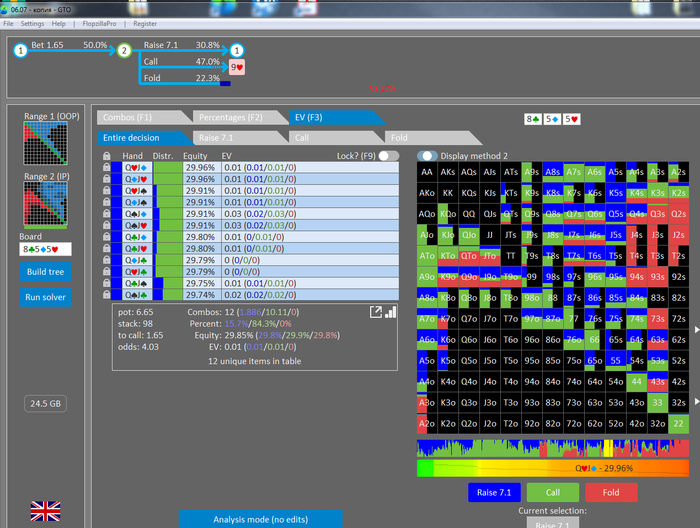Open the Range 1 (OOP) grid thumbnail

[46, 144]
